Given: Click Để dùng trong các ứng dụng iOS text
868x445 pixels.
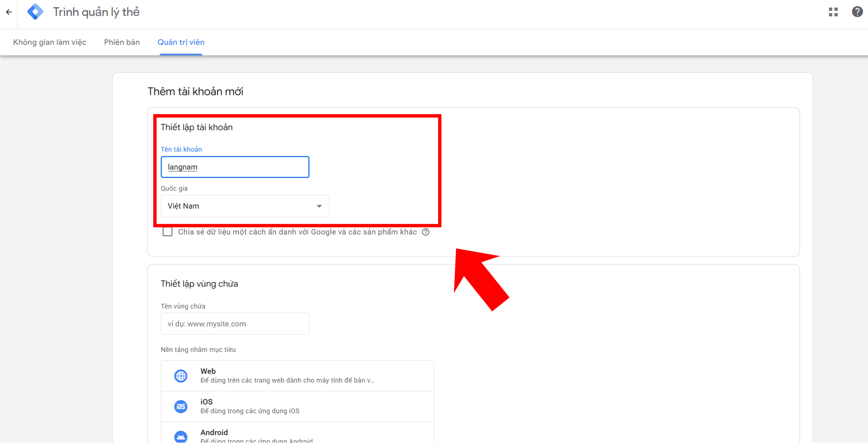Looking at the screenshot, I should (x=250, y=411).
